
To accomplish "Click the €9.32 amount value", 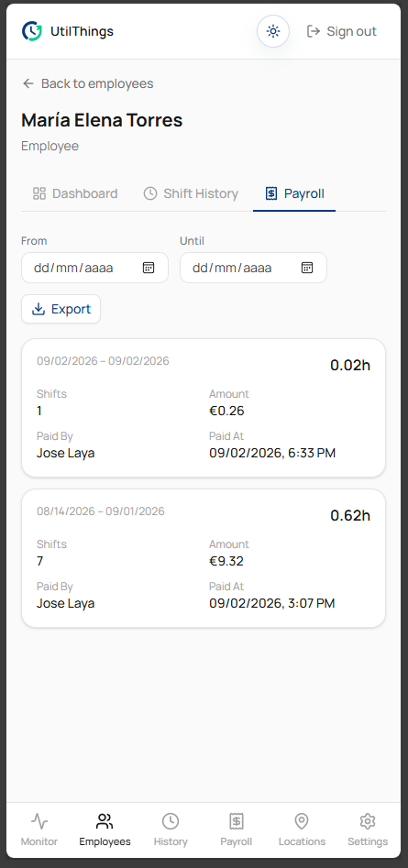I will [226, 561].
